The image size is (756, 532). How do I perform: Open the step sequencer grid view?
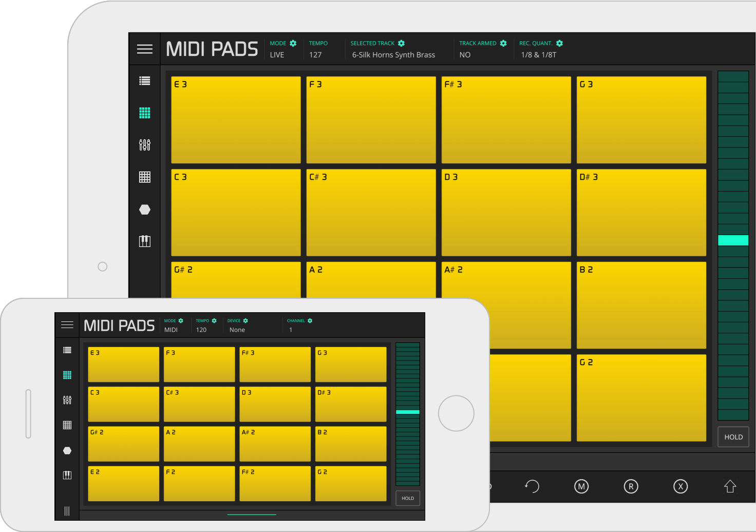coord(144,177)
